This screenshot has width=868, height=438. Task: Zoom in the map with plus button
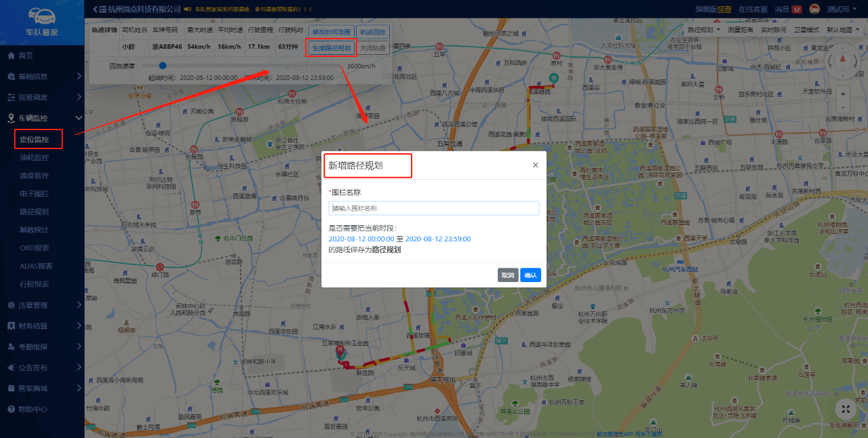[843, 94]
